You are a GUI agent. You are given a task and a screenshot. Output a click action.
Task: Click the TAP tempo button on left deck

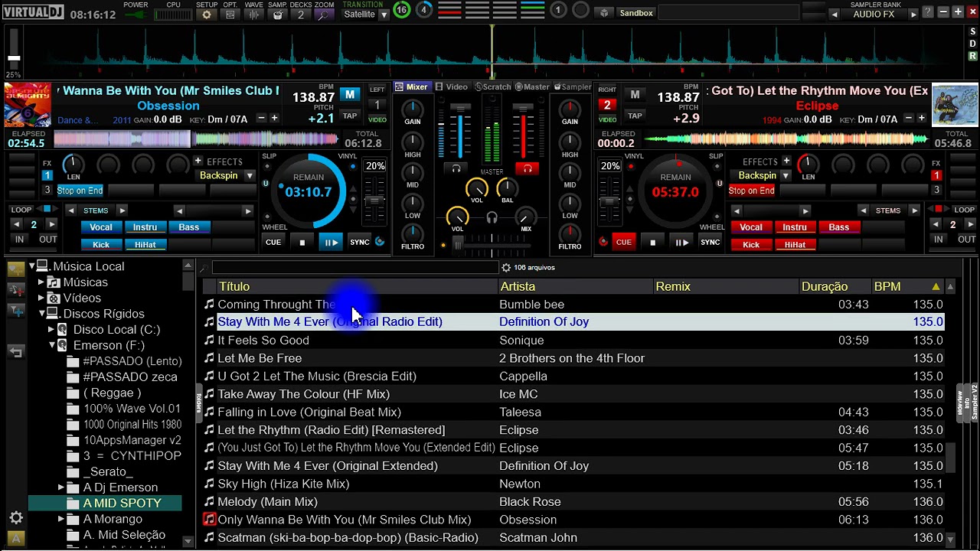tap(350, 116)
